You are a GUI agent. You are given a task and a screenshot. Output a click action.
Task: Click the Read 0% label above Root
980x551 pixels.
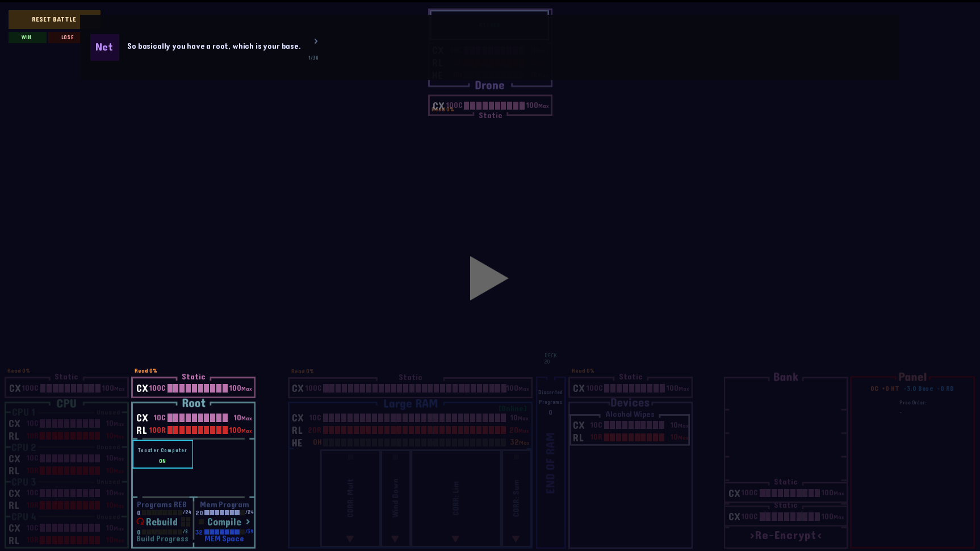tap(146, 371)
